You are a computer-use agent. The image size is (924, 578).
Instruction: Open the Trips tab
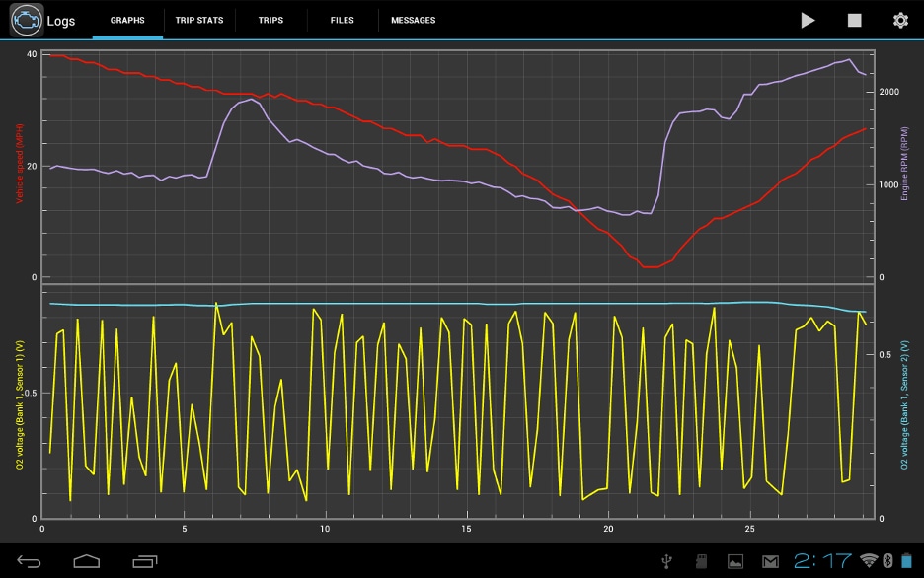pos(270,20)
